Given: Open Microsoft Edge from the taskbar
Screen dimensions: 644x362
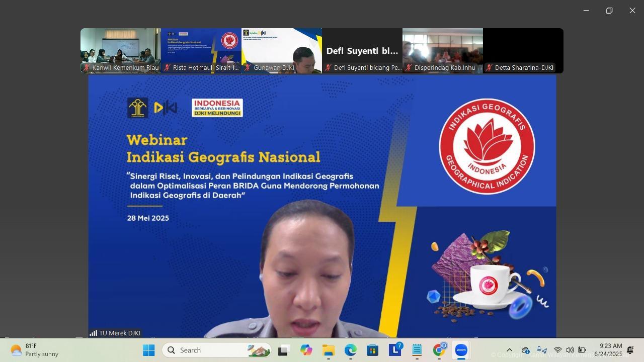Looking at the screenshot, I should [351, 350].
